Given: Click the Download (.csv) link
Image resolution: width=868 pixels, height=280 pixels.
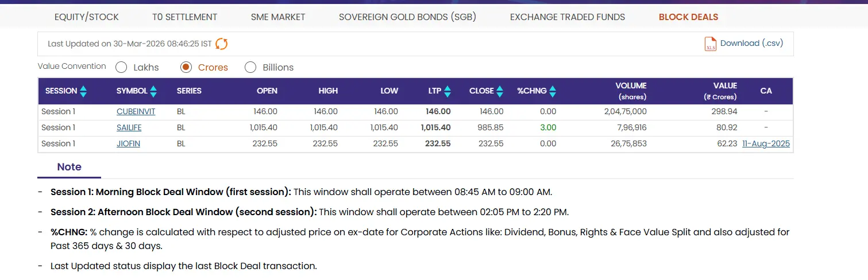Looking at the screenshot, I should coord(751,43).
